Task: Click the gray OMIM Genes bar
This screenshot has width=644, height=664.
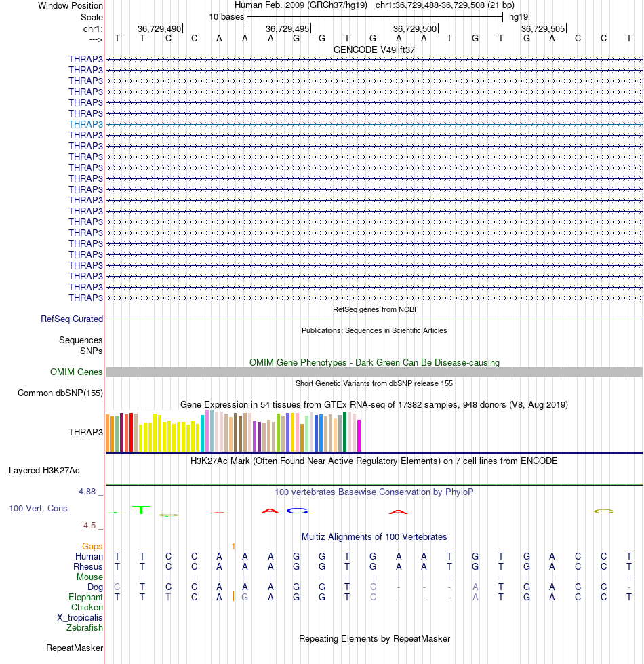Action: 374,372
